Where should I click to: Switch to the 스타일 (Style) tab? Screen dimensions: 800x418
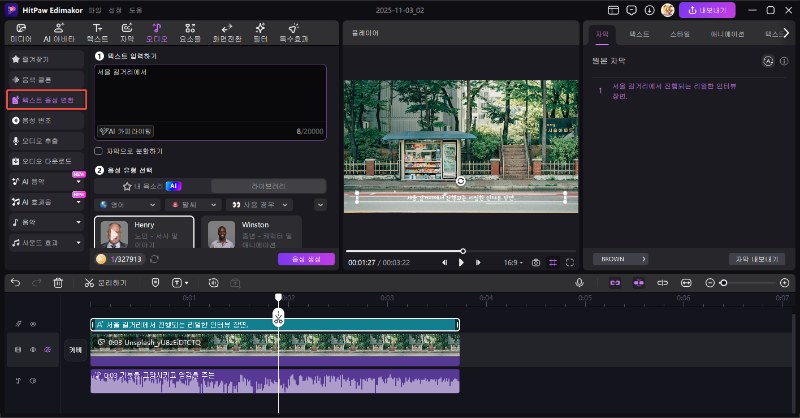point(680,34)
